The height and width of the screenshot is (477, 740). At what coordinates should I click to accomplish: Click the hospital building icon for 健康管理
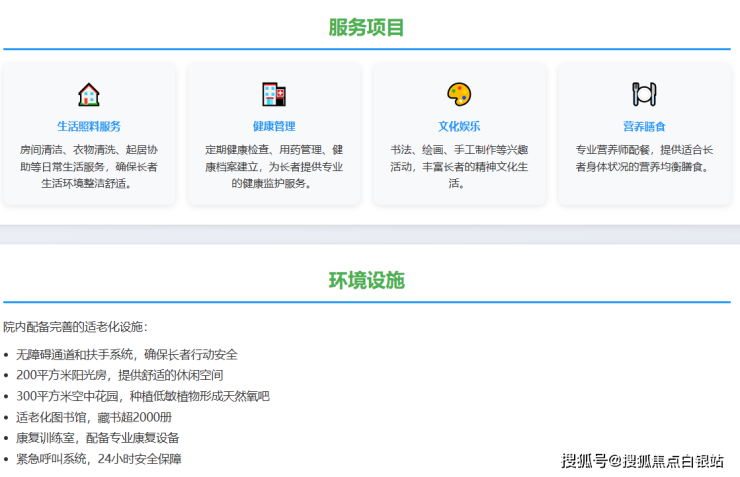tap(274, 95)
